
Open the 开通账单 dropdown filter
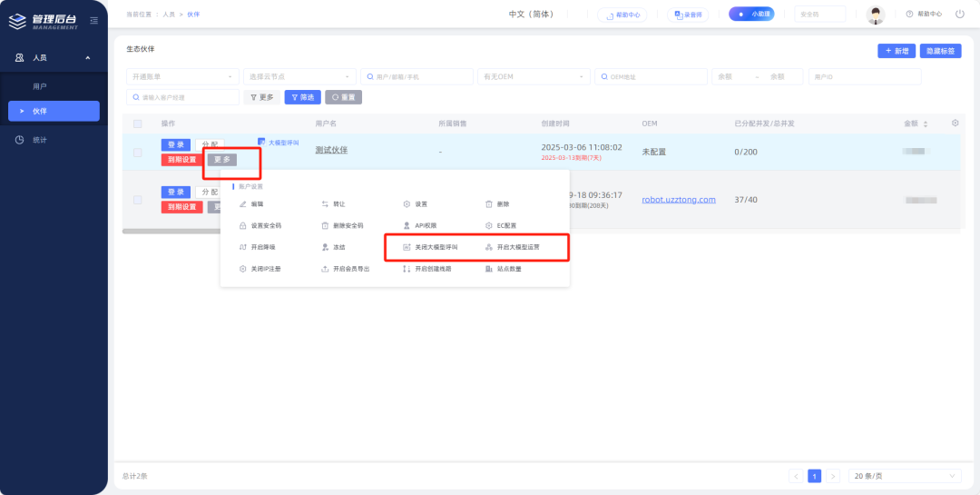point(182,77)
